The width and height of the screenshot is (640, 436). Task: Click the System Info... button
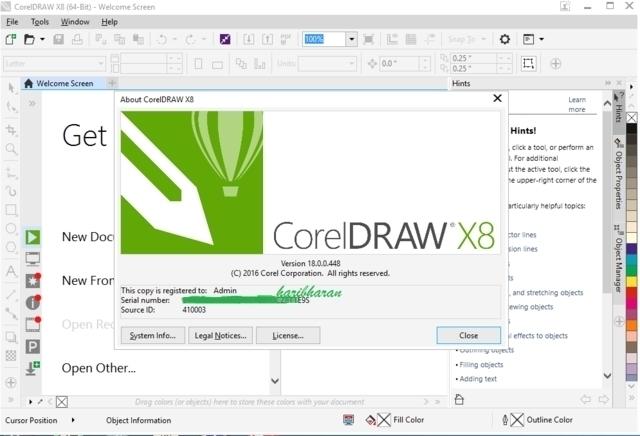click(153, 336)
